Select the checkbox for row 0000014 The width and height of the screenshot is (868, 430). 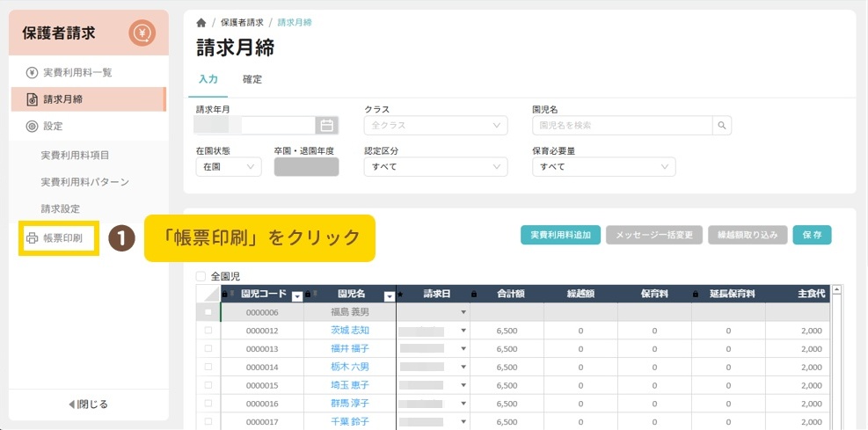click(x=208, y=367)
